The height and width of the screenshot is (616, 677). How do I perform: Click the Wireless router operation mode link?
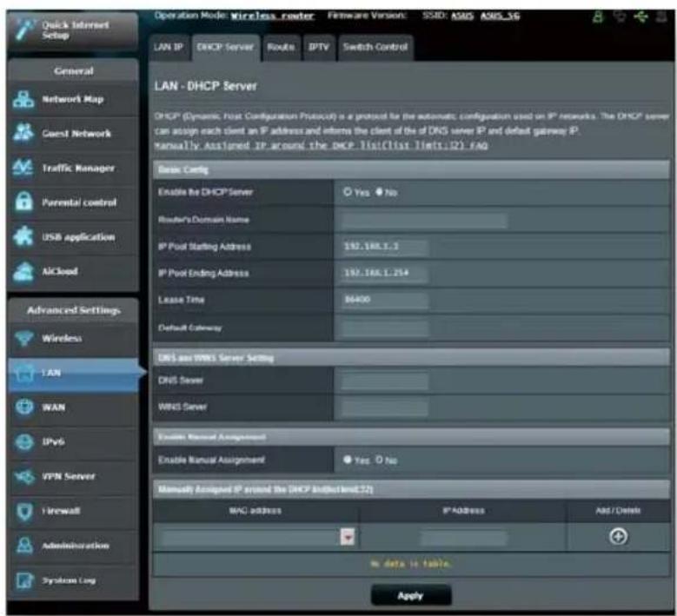tap(273, 17)
